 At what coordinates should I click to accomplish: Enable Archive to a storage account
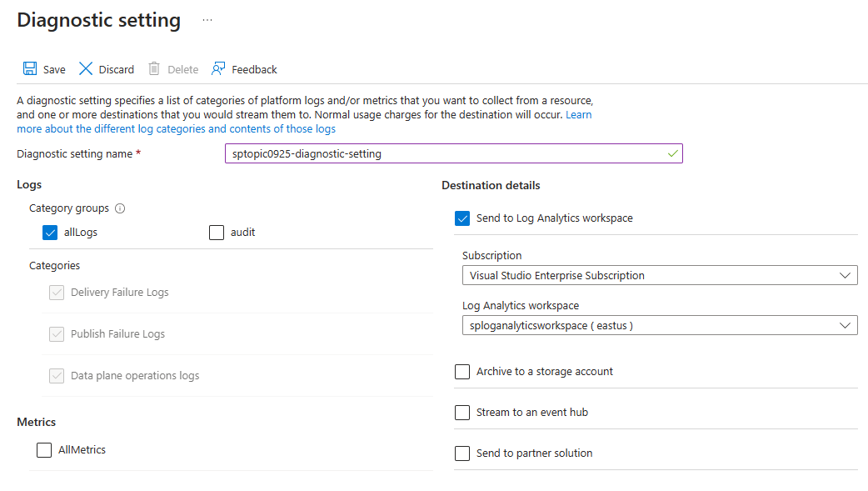(462, 371)
